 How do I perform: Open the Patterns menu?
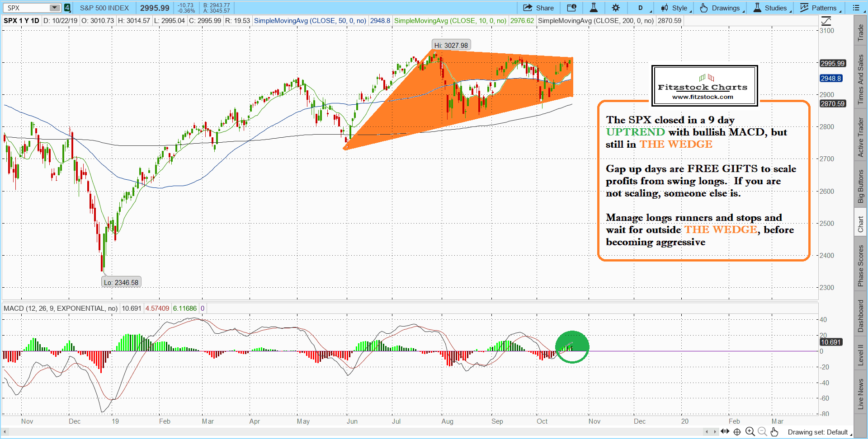[819, 8]
